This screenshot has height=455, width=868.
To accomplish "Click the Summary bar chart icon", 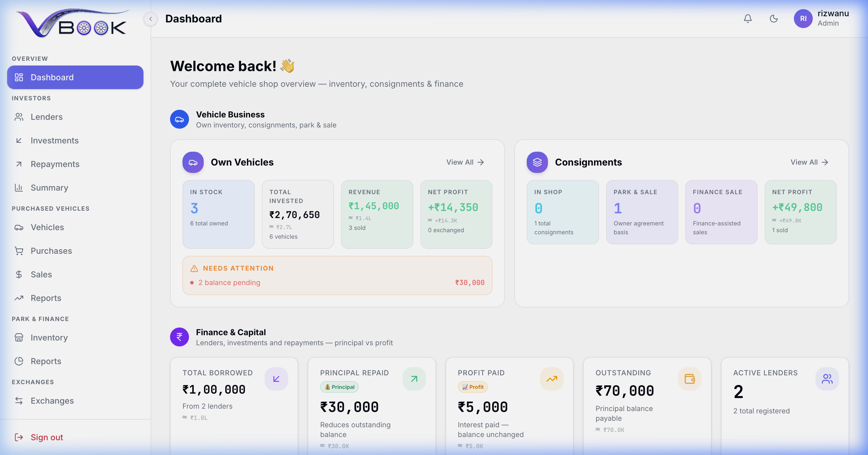I will pos(19,188).
